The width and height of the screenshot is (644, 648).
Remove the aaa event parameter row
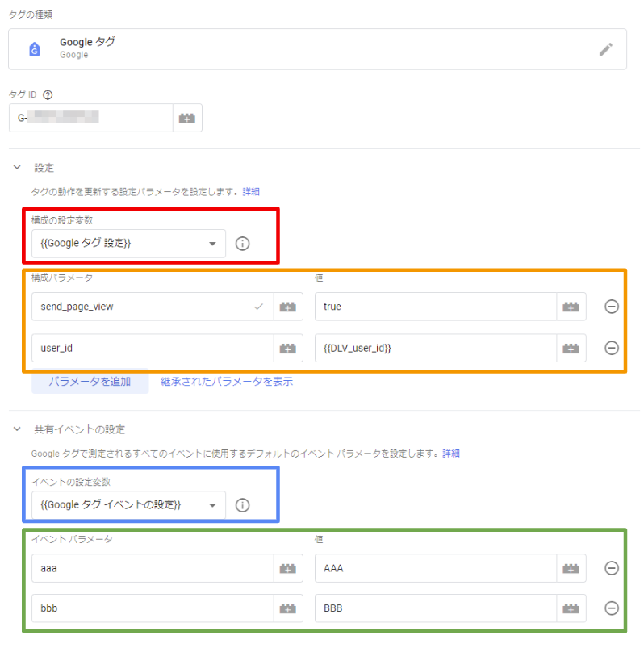pos(612,568)
